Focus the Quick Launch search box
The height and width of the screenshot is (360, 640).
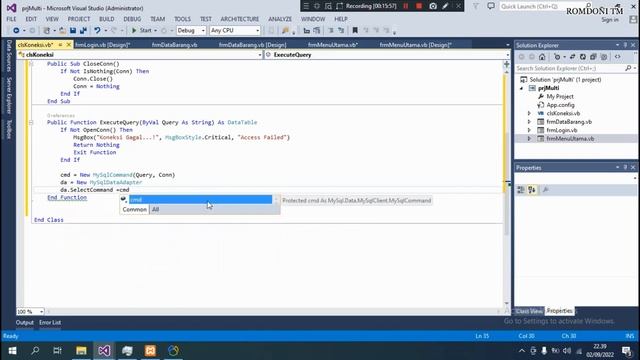(x=543, y=7)
